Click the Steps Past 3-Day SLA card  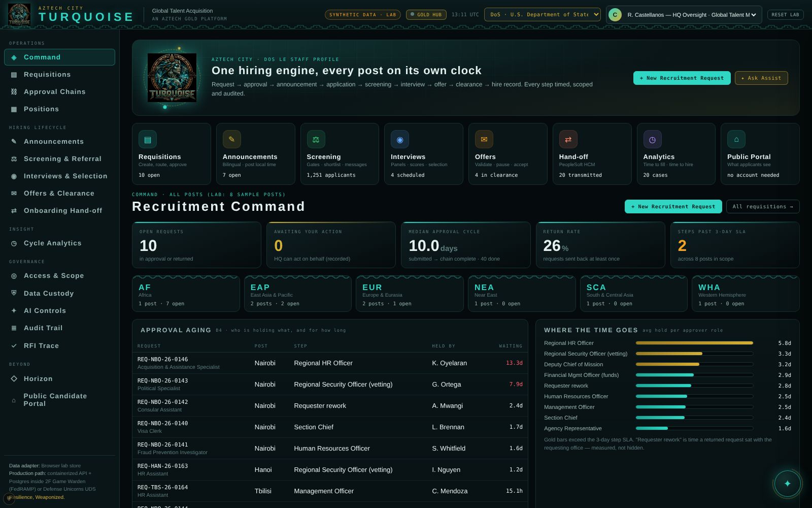(x=735, y=245)
